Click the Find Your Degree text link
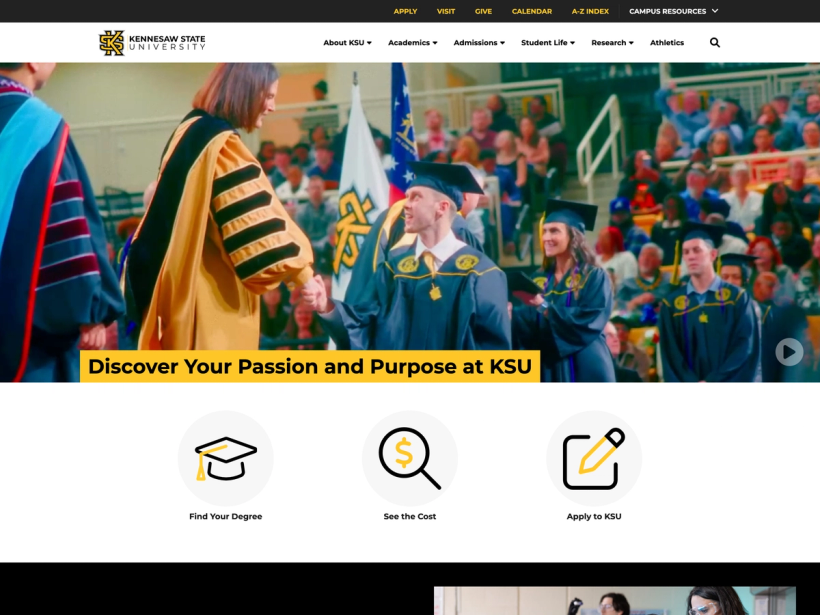This screenshot has width=820, height=615. click(225, 516)
